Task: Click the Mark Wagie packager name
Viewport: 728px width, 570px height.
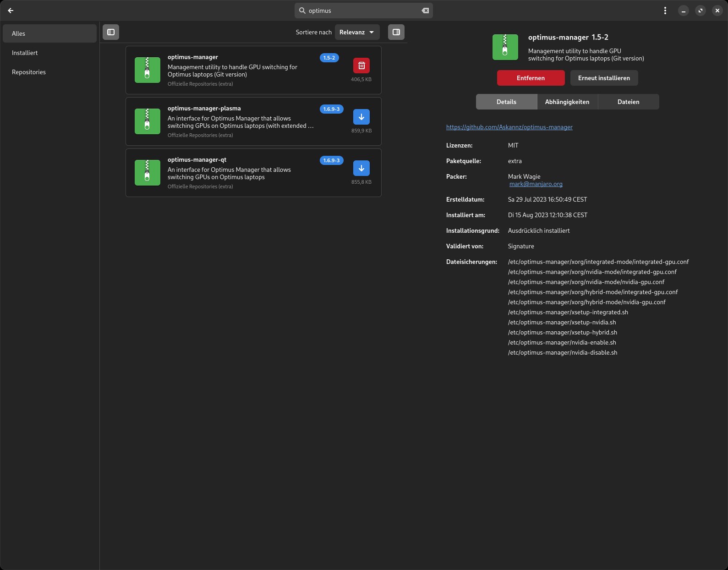Action: (x=524, y=176)
